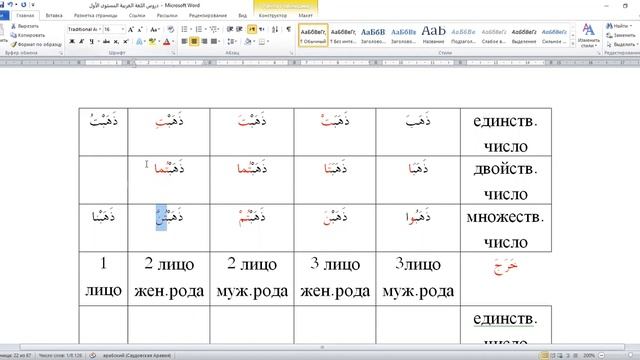The image size is (640, 360).
Task: Open the font size dropdown
Action: pyautogui.click(x=122, y=29)
